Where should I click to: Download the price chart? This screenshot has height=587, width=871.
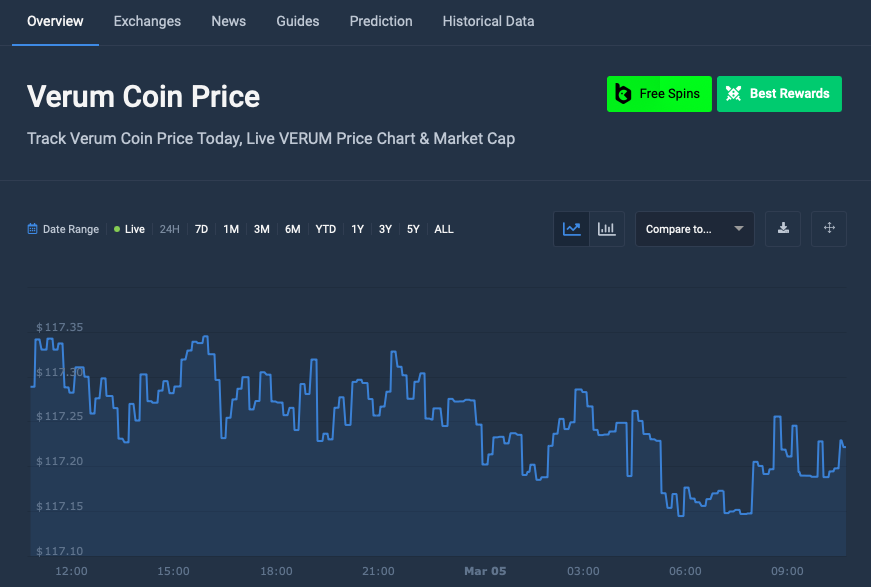point(783,229)
